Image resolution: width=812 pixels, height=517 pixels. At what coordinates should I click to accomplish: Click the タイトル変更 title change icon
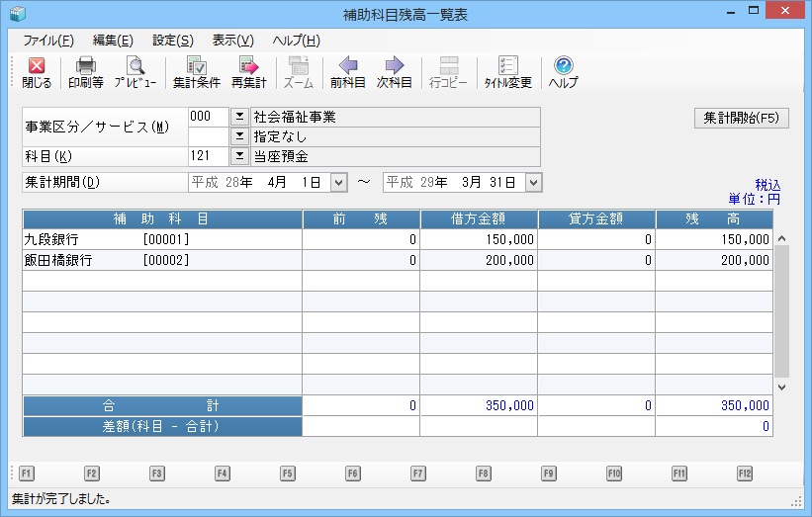(x=507, y=73)
